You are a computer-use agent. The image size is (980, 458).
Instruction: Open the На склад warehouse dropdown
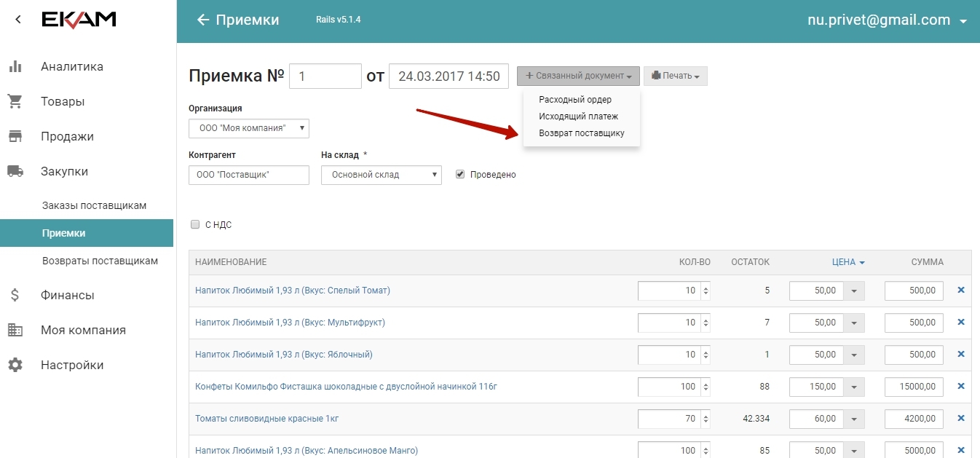coord(381,175)
